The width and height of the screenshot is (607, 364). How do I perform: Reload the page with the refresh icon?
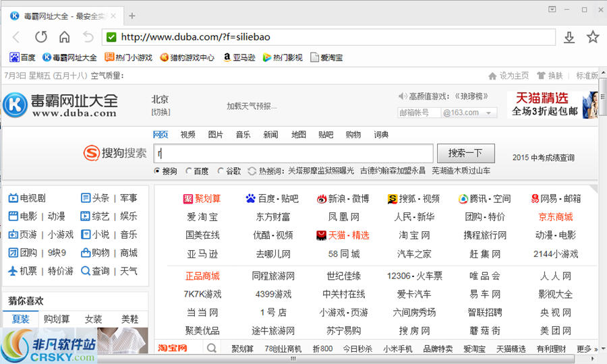pyautogui.click(x=41, y=37)
